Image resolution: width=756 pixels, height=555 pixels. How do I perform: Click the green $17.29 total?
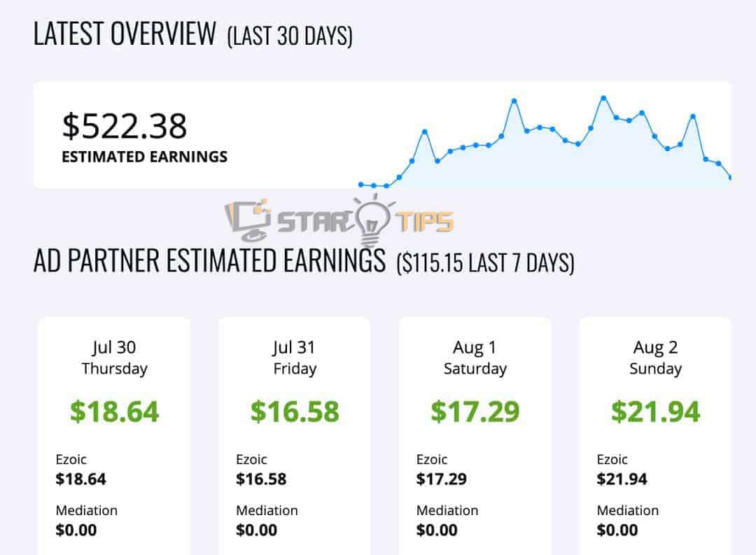tap(475, 412)
